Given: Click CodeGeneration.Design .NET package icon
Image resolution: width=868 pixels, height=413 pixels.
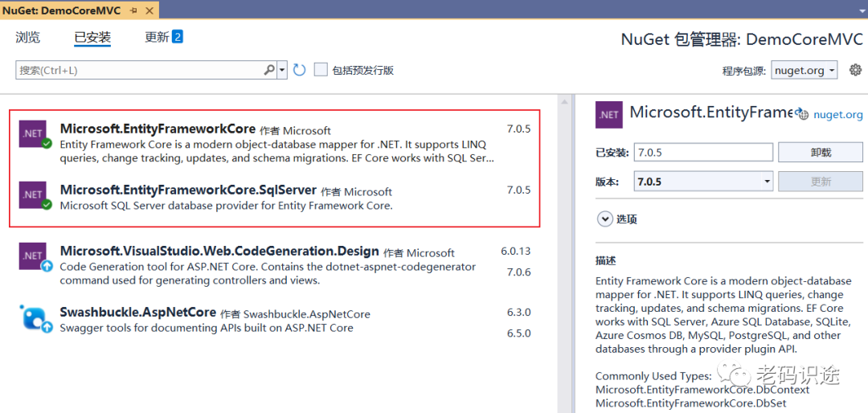Looking at the screenshot, I should [x=35, y=256].
